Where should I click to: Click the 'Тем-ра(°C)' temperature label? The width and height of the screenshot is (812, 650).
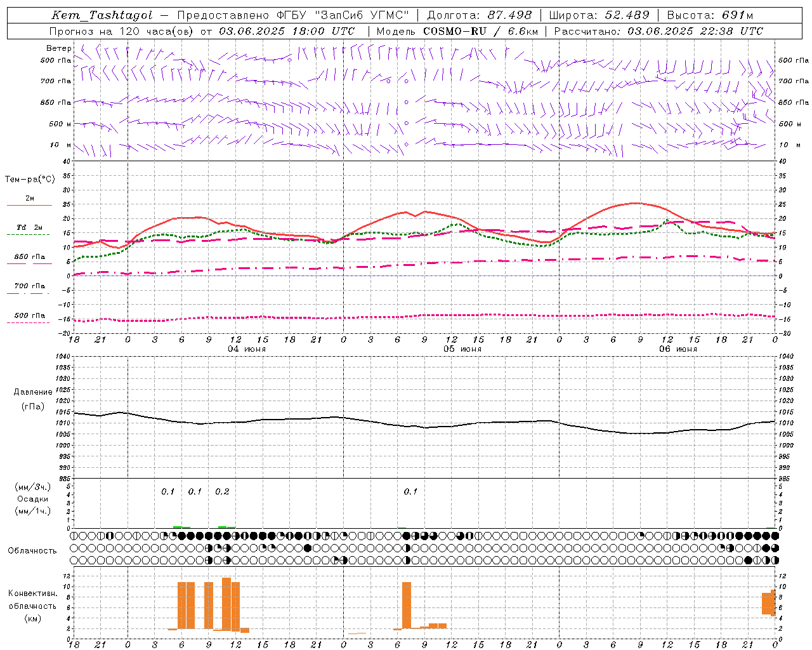30,180
